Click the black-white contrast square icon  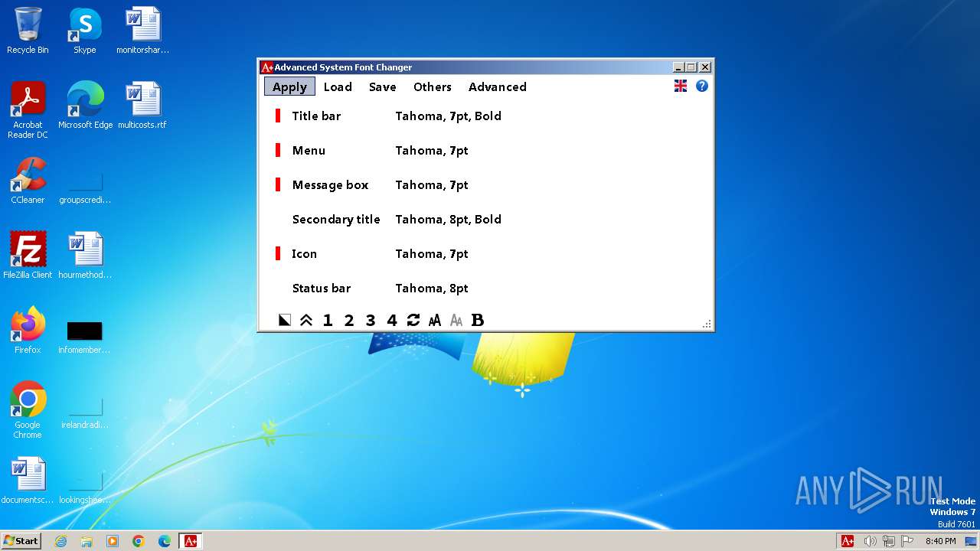click(x=285, y=321)
